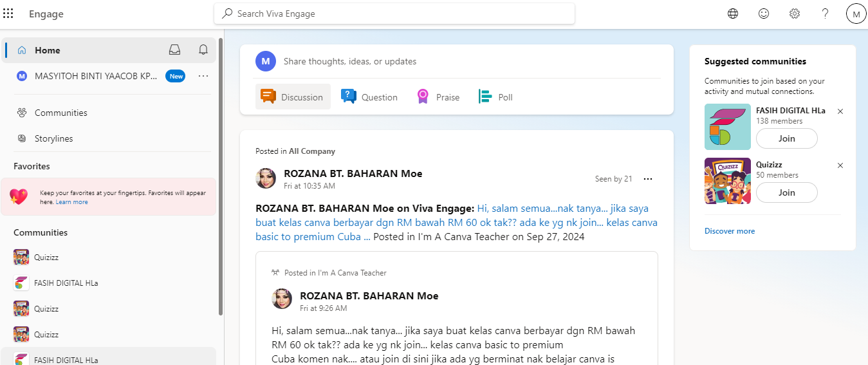Open the globe language icon
This screenshot has width=868, height=365.
(733, 14)
